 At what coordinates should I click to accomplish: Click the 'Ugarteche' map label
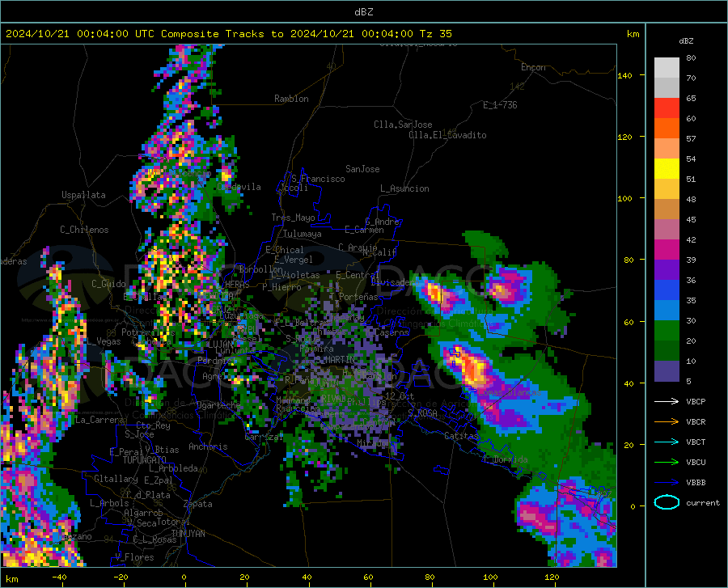click(x=218, y=404)
